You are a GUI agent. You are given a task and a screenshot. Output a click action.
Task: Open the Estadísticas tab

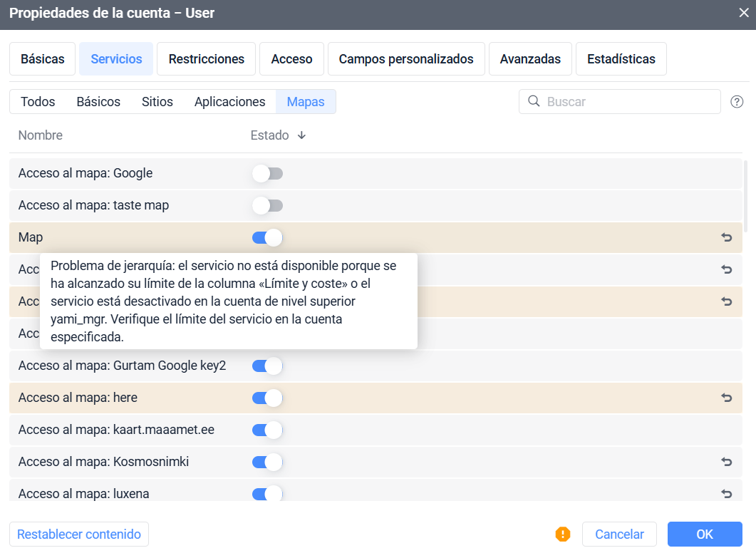[621, 59]
